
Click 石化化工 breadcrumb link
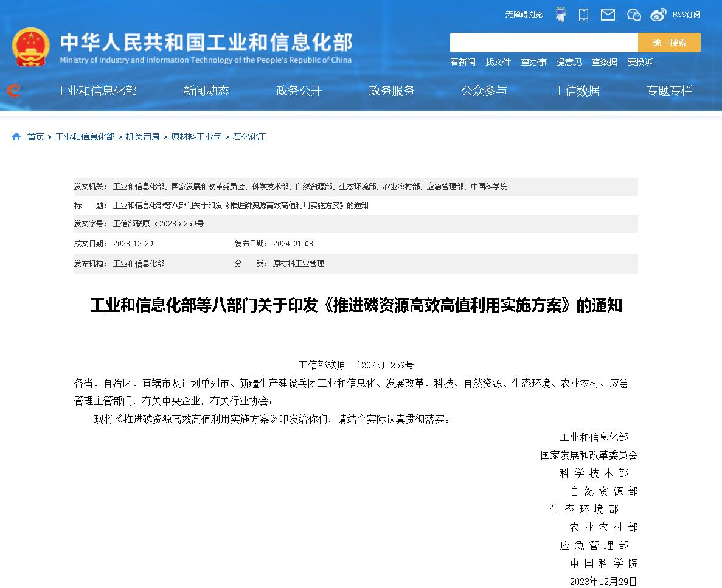[x=250, y=137]
